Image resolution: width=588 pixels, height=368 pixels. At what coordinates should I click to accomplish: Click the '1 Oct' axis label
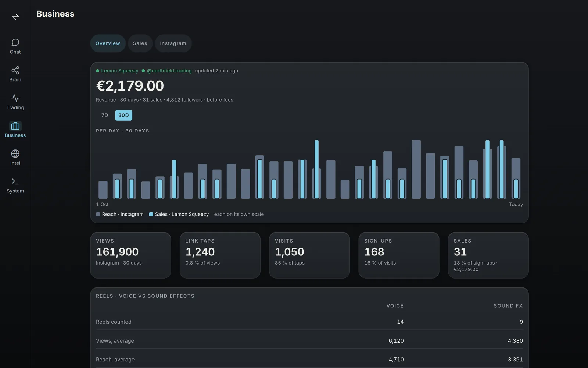coord(102,204)
